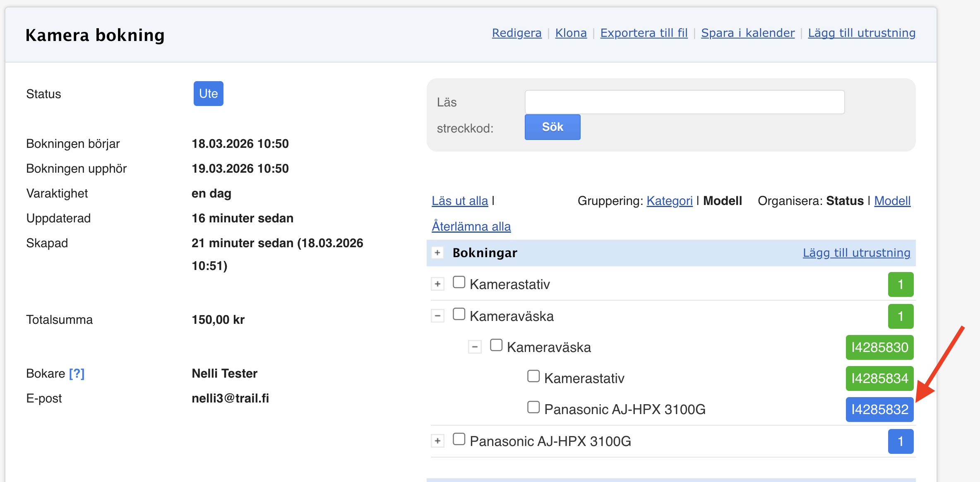Open Redigera in the top menu
Image resolution: width=980 pixels, height=482 pixels.
click(516, 33)
